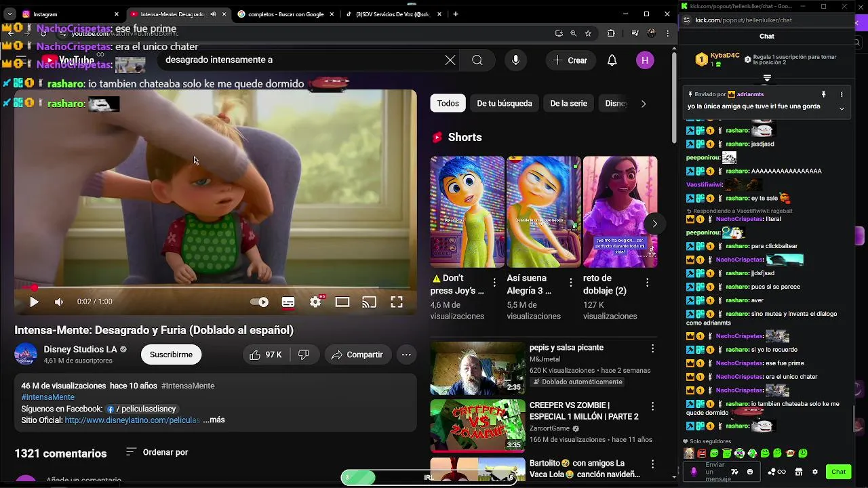Open the Kick chat emote picker
The image size is (868, 488).
click(749, 472)
